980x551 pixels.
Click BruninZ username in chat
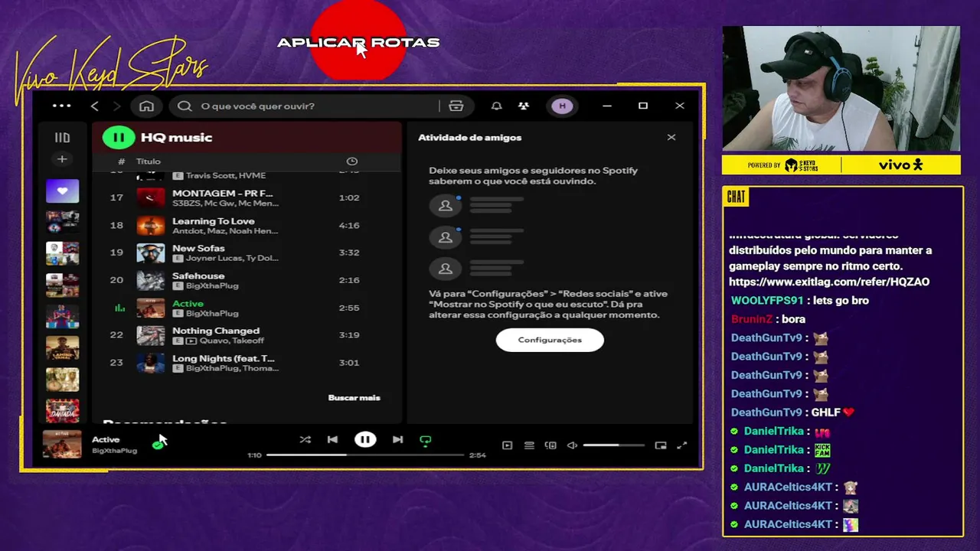(752, 319)
